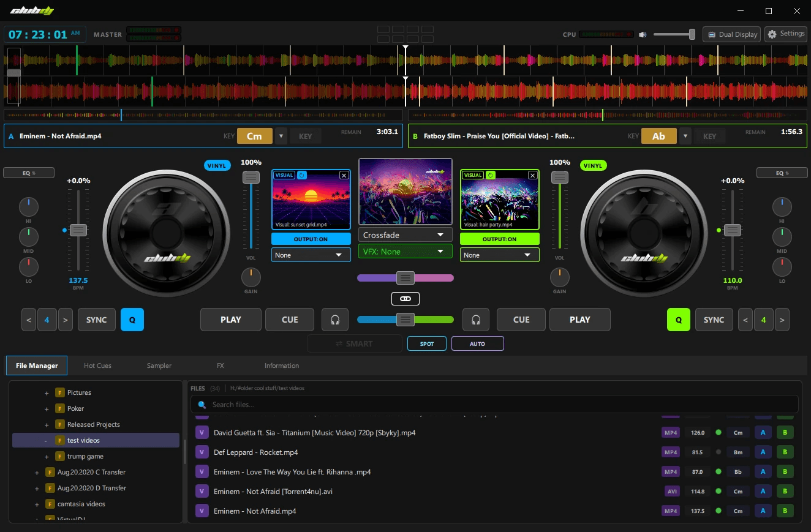Open deck A key Cm dropdown arrow
This screenshot has height=532, width=811.
click(281, 137)
